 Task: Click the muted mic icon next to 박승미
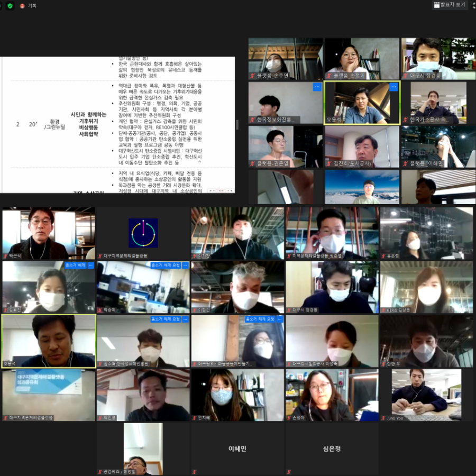coord(100,310)
